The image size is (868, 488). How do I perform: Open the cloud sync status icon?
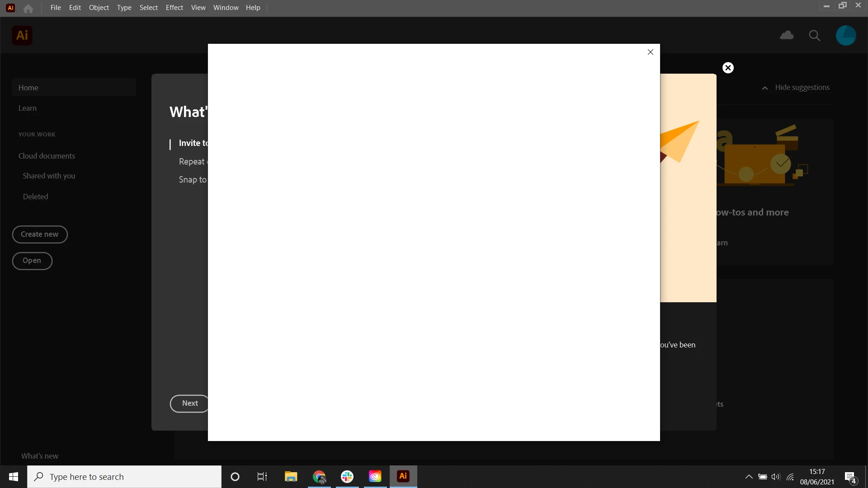pos(787,35)
